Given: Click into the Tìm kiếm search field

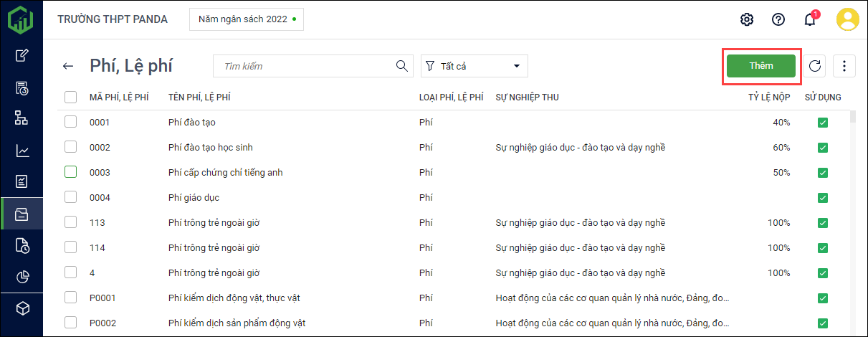Looking at the screenshot, I should coord(305,66).
